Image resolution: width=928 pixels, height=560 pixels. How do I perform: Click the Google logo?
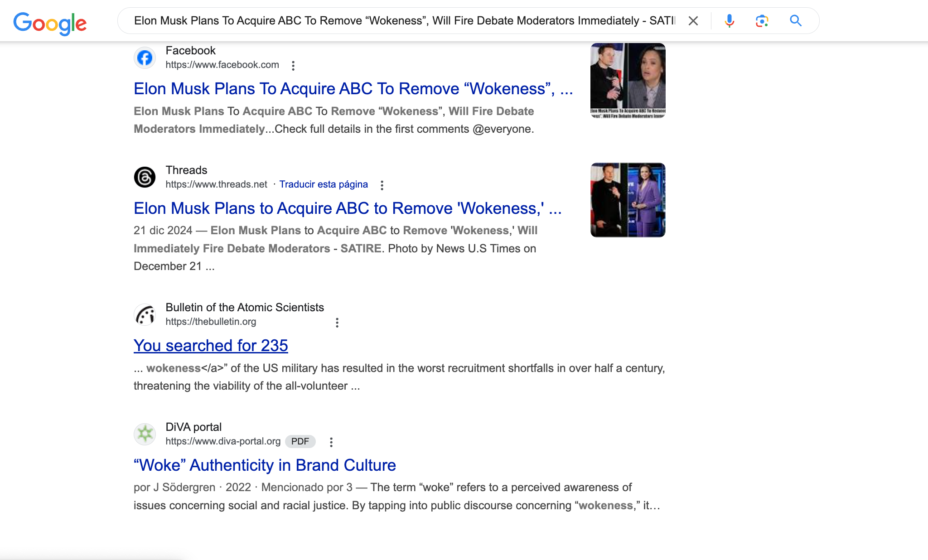50,23
